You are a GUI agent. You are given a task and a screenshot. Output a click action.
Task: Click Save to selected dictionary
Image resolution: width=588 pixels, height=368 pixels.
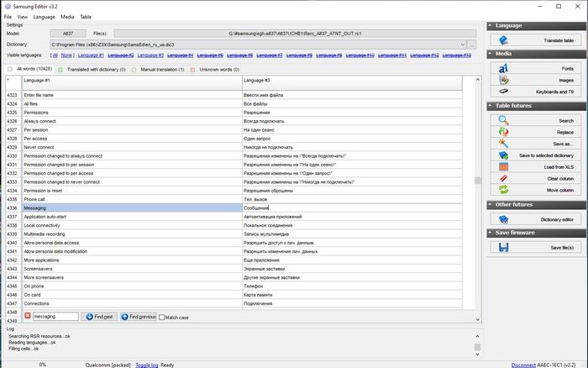[x=536, y=155]
